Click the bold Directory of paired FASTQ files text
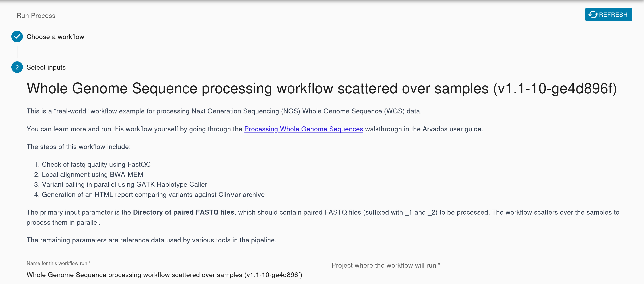The image size is (644, 284). (184, 212)
